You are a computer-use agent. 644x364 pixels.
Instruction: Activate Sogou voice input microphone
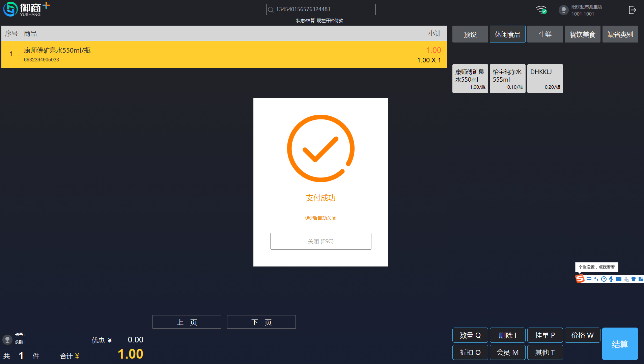pyautogui.click(x=611, y=279)
